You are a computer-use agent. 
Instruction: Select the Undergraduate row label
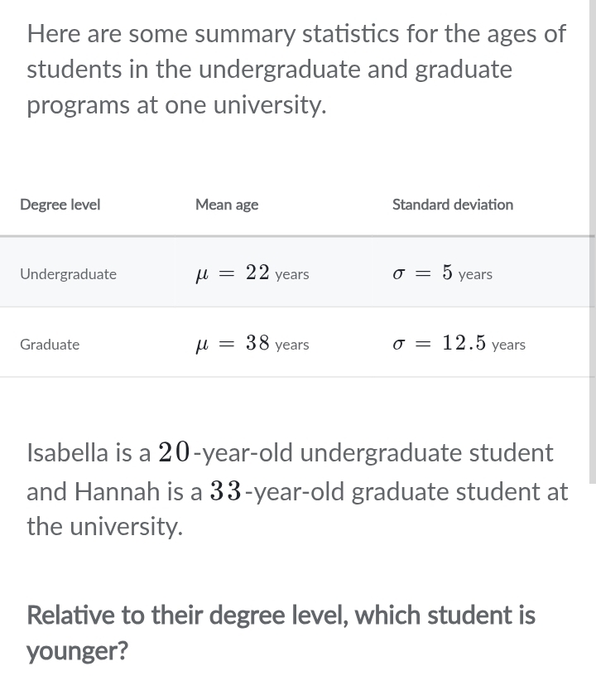coord(68,274)
